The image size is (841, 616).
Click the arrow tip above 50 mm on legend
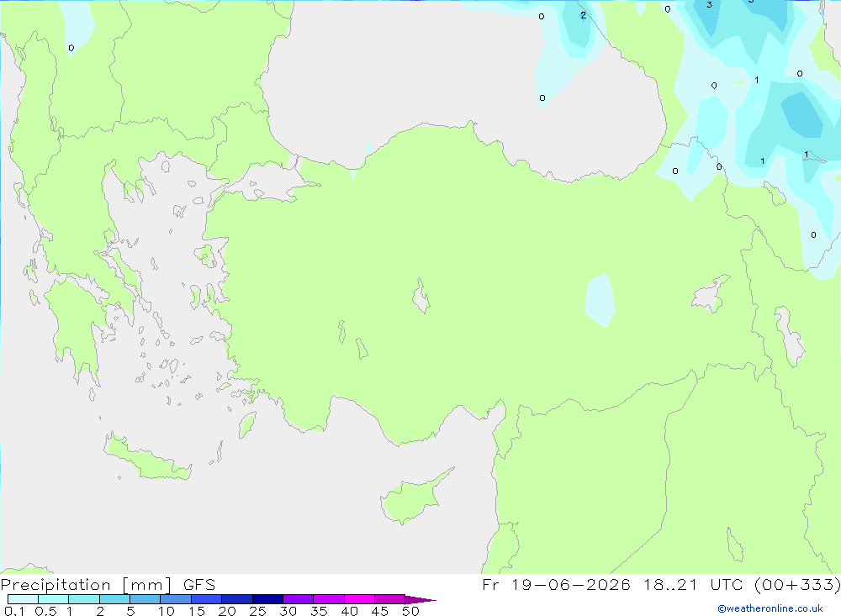click(420, 599)
